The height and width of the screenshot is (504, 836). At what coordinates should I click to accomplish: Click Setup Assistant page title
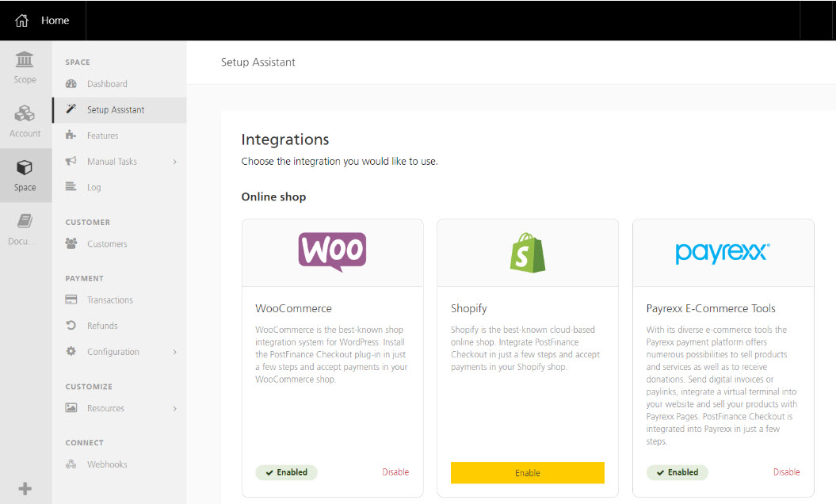tap(258, 62)
